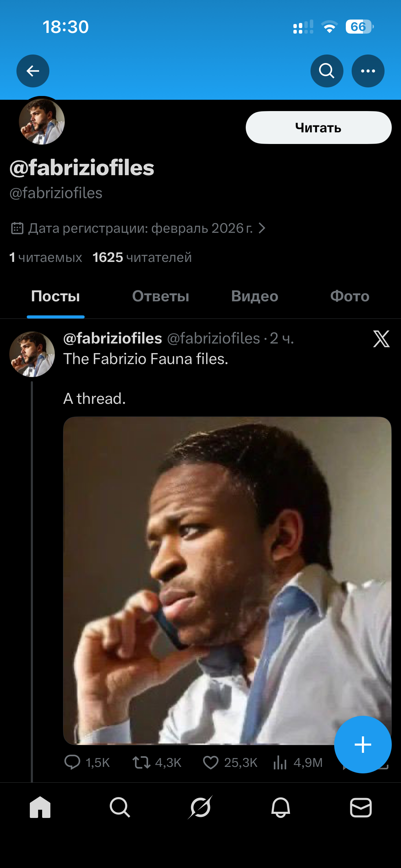This screenshot has width=401, height=868.
Task: Expand registration date details chevron
Action: click(x=262, y=228)
